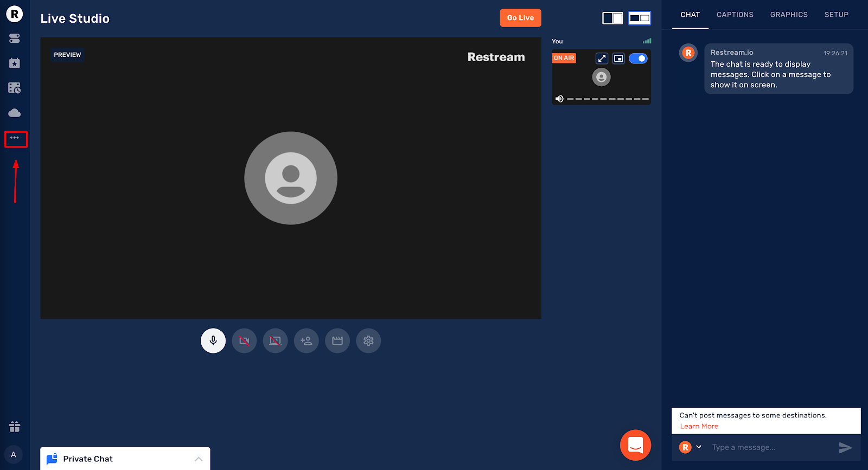This screenshot has height=470, width=868.
Task: Click the ON AIR badge
Action: 564,58
